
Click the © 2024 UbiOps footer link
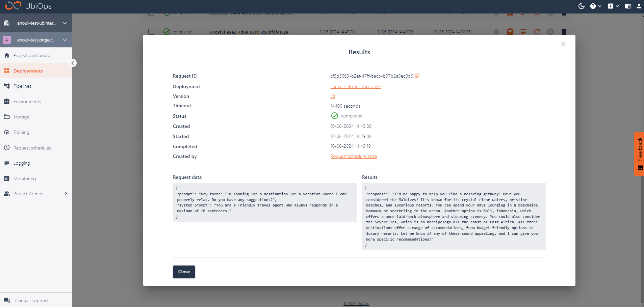357,304
